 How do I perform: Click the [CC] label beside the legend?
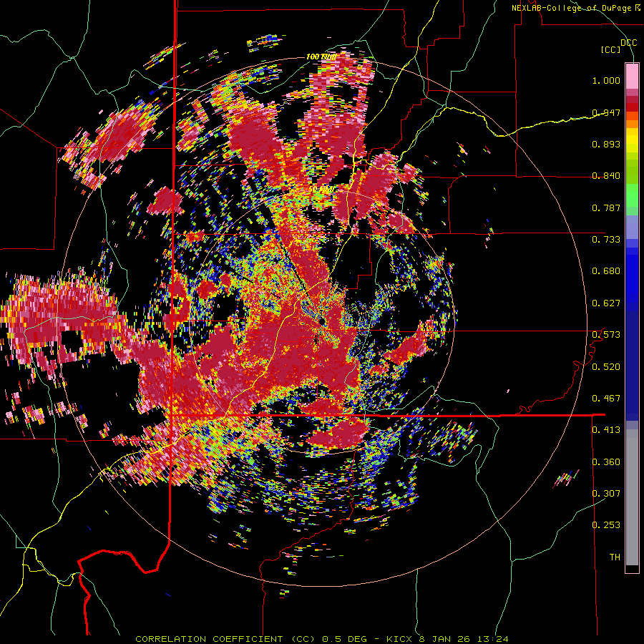pos(611,49)
